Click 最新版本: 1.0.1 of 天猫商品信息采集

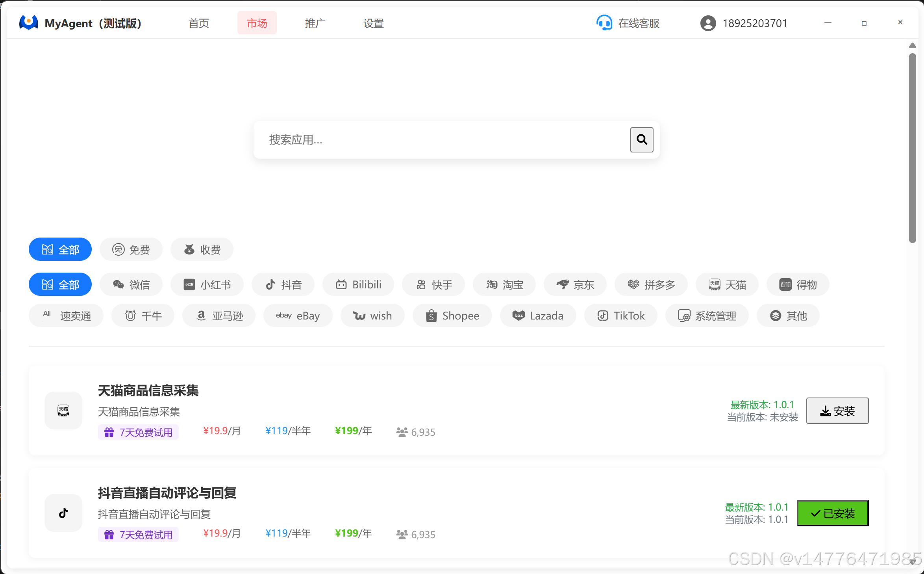point(762,405)
